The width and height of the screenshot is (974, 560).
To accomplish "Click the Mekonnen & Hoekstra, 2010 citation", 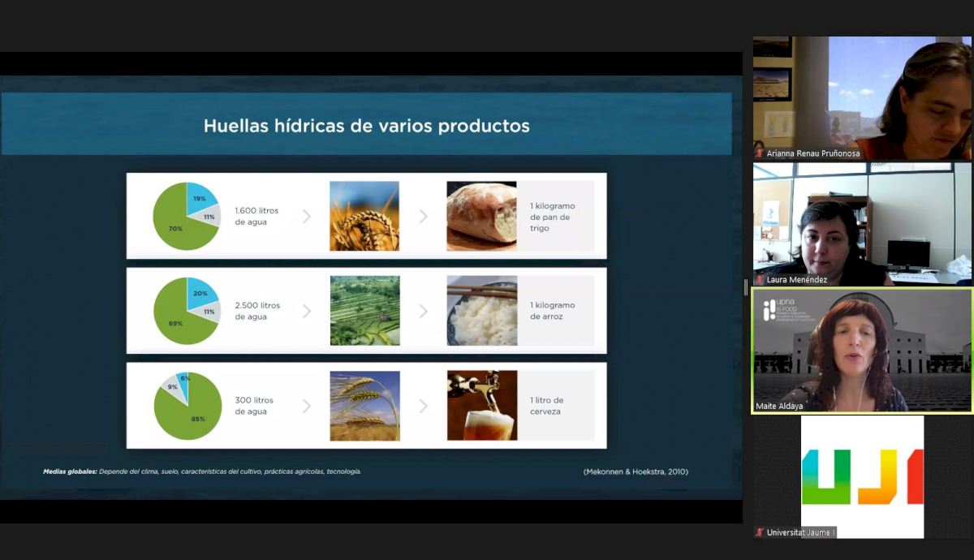I will pos(635,472).
